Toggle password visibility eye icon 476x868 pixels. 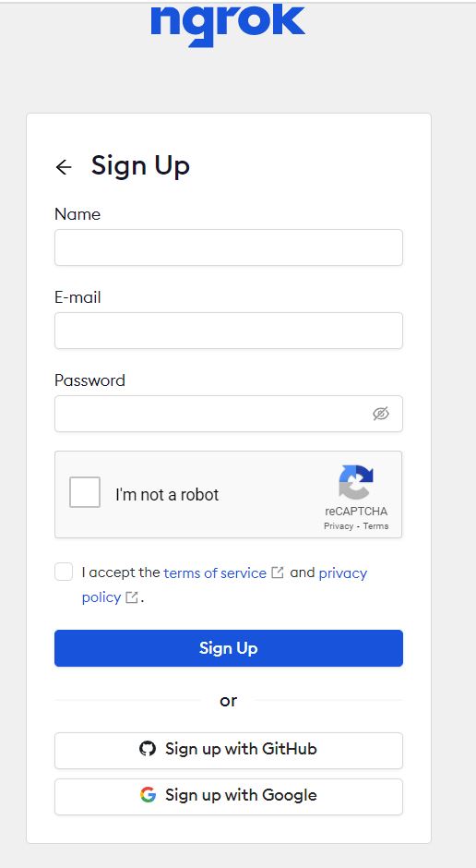click(x=381, y=414)
